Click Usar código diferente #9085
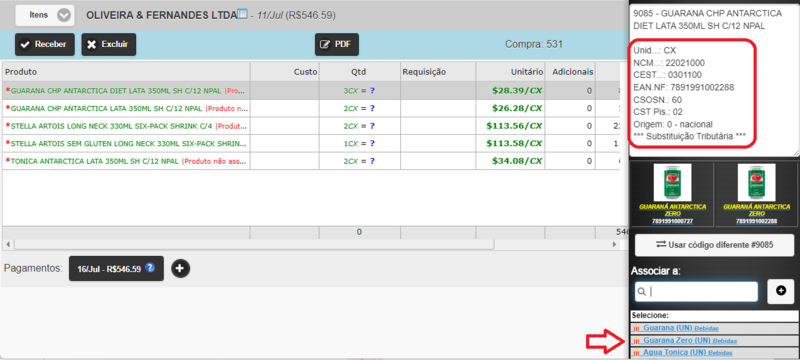800x360 pixels. (x=714, y=245)
